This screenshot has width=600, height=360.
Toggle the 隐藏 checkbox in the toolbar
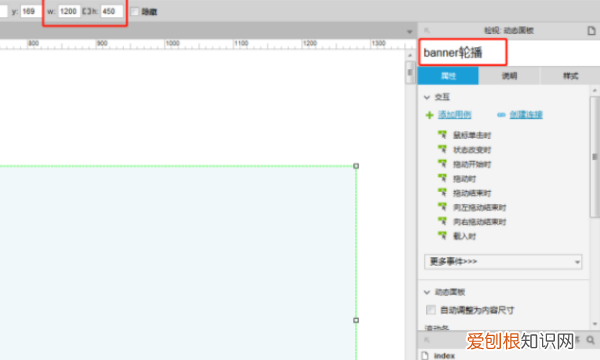pos(134,11)
